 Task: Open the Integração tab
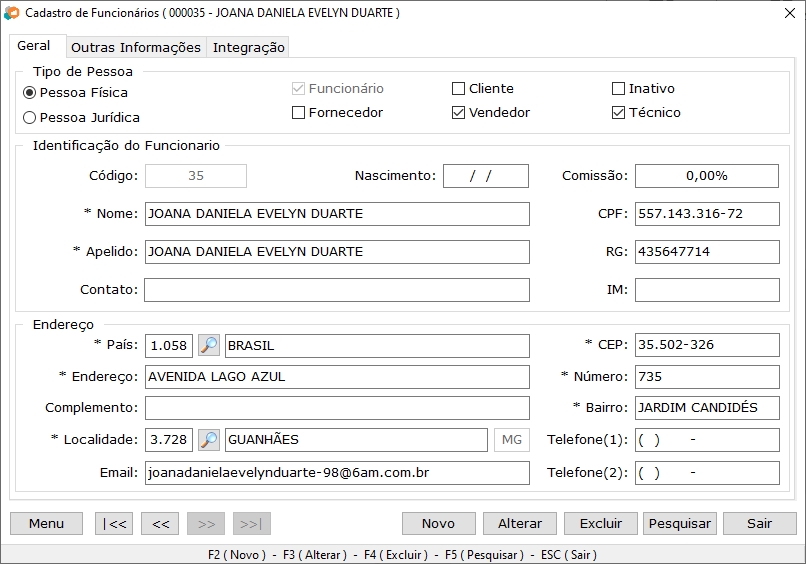point(249,47)
